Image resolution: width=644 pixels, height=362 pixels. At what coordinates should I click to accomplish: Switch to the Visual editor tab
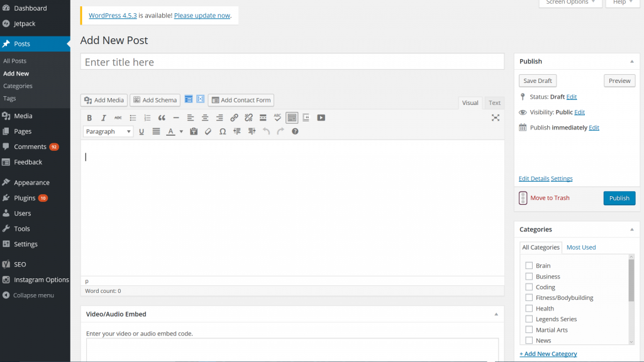[x=470, y=102]
